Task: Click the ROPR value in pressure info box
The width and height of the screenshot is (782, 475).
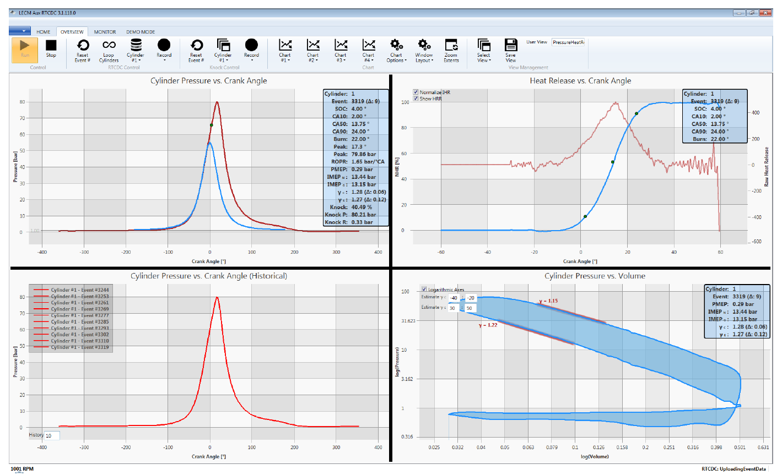Action: tap(368, 162)
